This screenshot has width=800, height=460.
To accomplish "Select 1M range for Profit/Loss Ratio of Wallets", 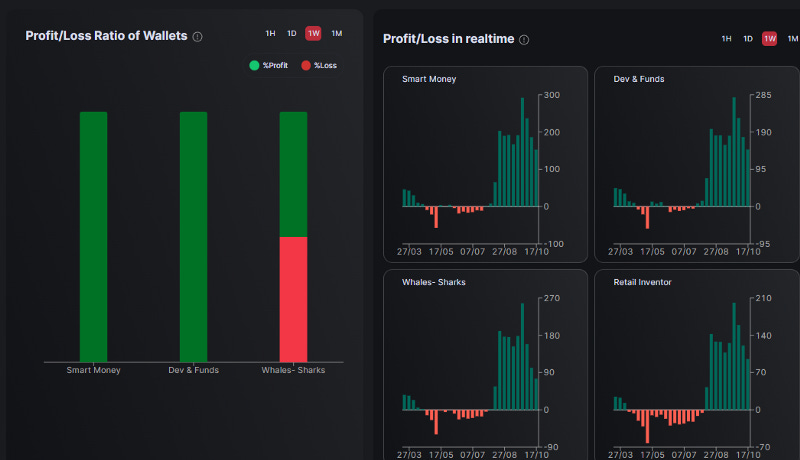I will click(337, 34).
